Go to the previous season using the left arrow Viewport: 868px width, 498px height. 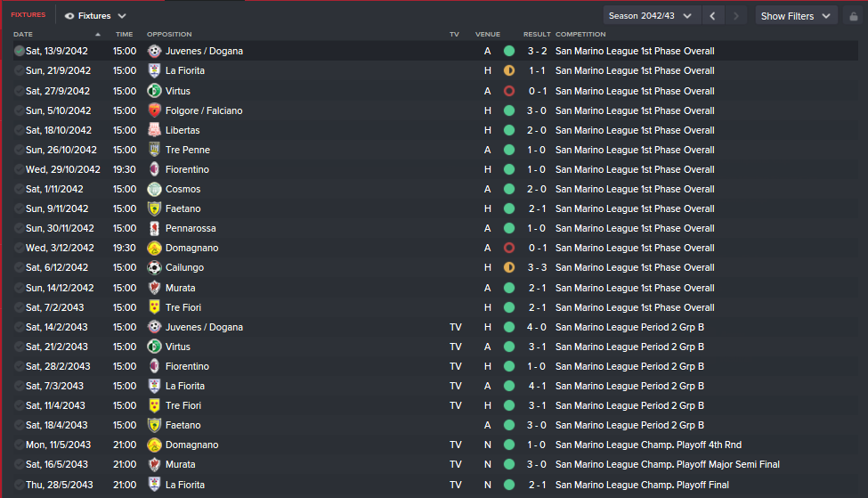712,16
